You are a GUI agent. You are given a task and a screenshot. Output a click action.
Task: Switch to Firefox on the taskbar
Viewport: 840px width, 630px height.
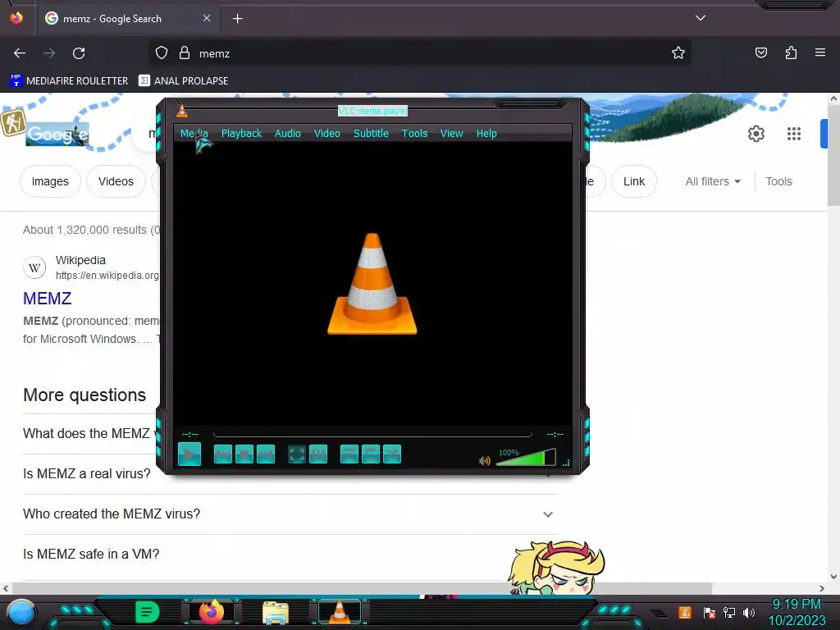pyautogui.click(x=212, y=612)
